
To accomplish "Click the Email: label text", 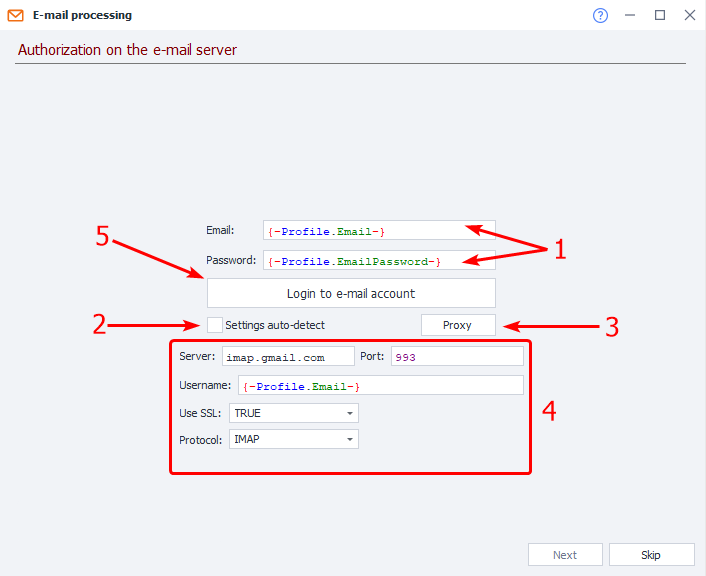I will pyautogui.click(x=220, y=231).
